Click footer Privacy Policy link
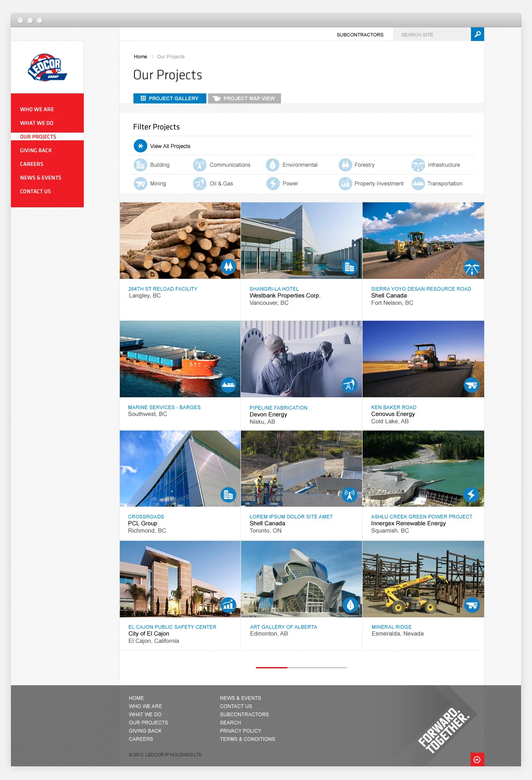 (240, 731)
